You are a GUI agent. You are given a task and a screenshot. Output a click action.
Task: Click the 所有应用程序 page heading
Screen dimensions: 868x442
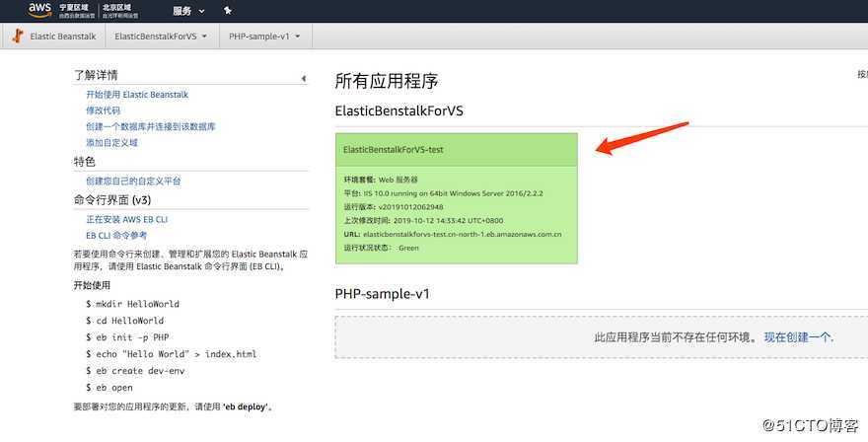click(x=387, y=82)
